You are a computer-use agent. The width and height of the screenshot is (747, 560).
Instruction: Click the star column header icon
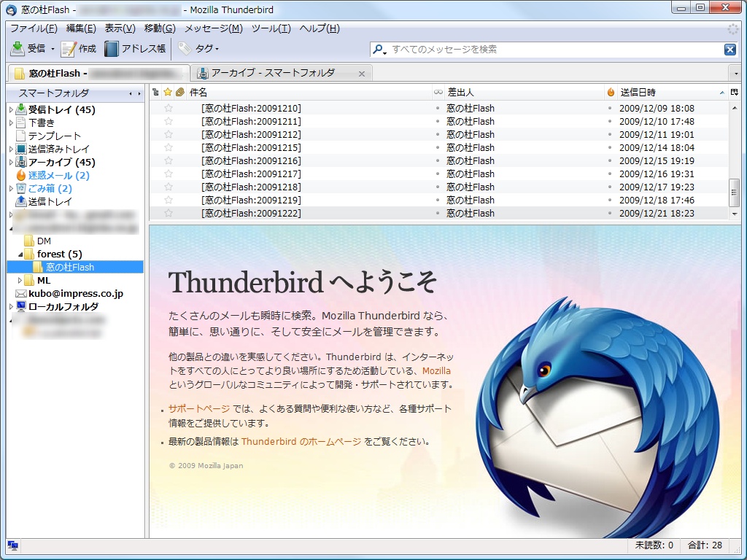167,93
